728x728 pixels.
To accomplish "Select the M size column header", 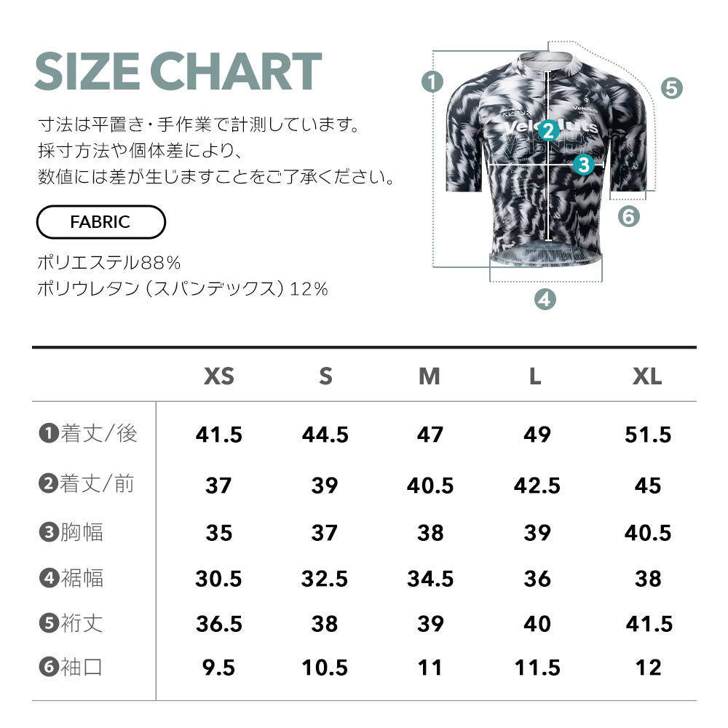I will pyautogui.click(x=430, y=376).
